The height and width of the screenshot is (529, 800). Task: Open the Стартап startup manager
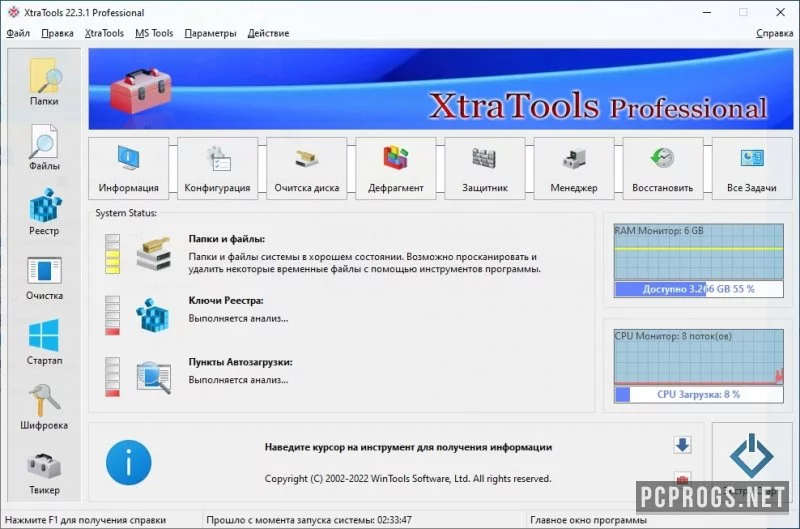tap(44, 342)
